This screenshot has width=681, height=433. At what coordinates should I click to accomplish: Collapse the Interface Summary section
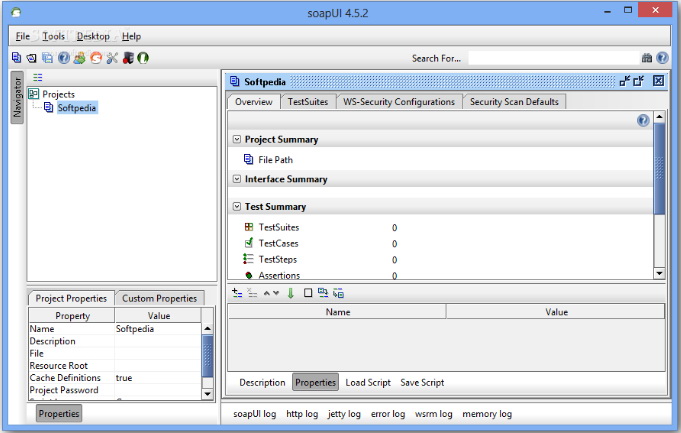(x=237, y=179)
